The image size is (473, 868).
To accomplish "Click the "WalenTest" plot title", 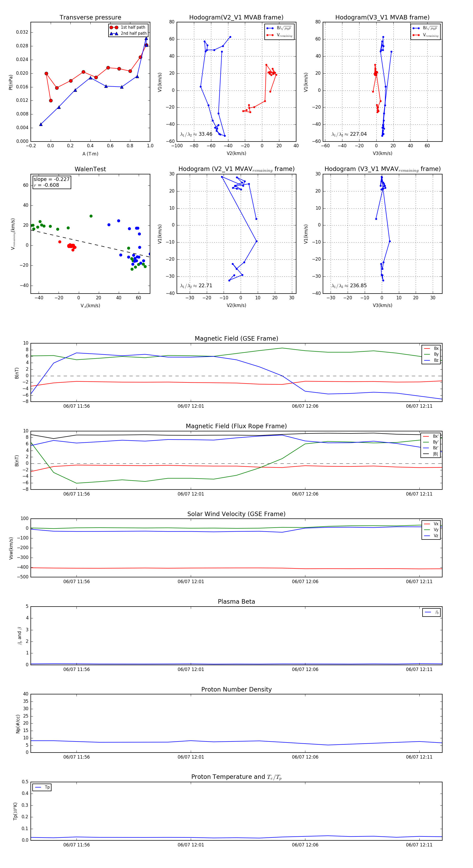I will (90, 169).
